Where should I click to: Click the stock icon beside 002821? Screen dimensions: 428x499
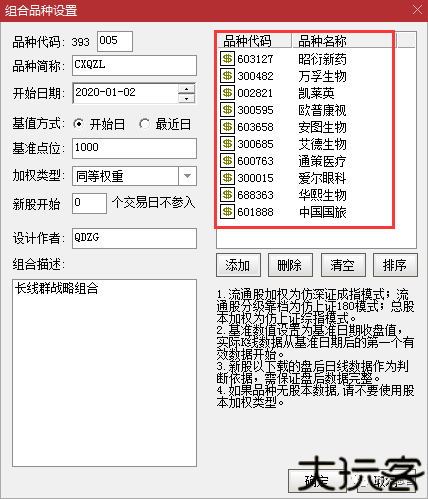pyautogui.click(x=227, y=93)
